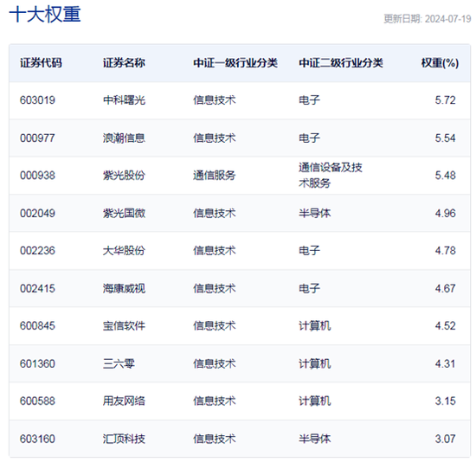Click 计算机 in the 宝信软件 row
Image resolution: width=476 pixels, height=462 pixels.
(x=314, y=326)
